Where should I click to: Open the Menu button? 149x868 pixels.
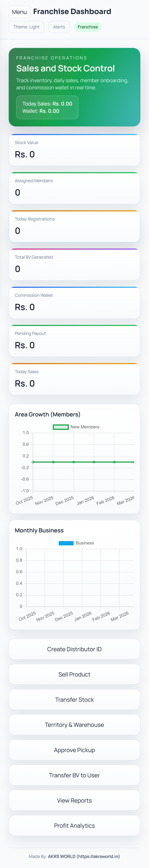click(19, 12)
